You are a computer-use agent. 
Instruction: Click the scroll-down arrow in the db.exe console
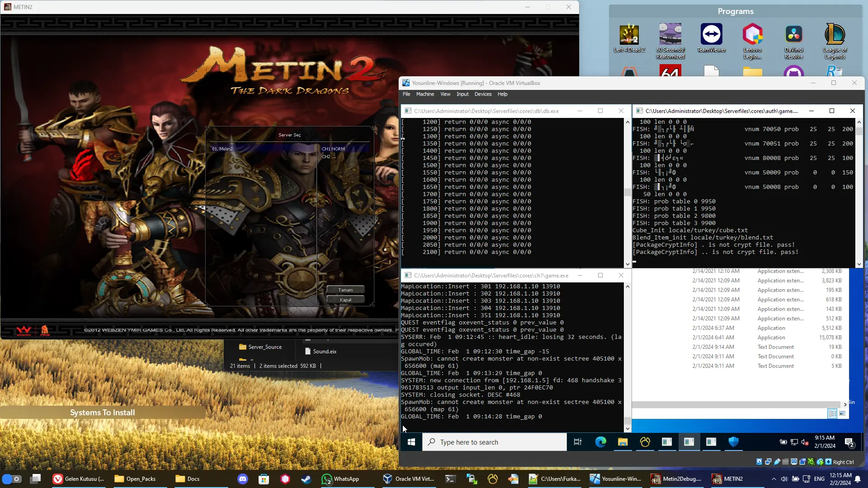point(627,264)
